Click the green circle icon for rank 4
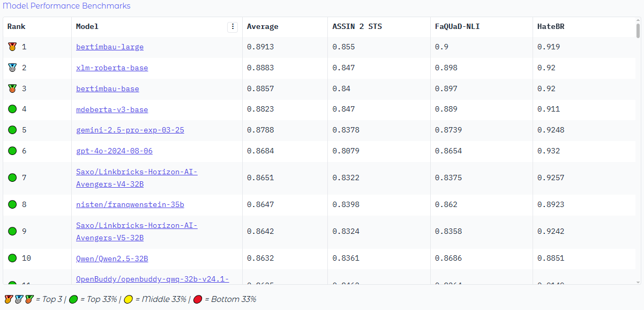 coord(12,109)
